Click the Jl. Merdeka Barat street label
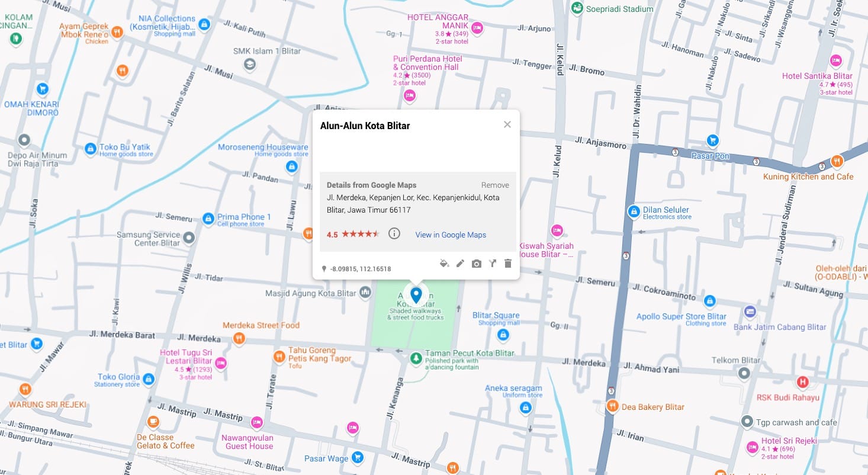The image size is (868, 475). click(x=122, y=335)
